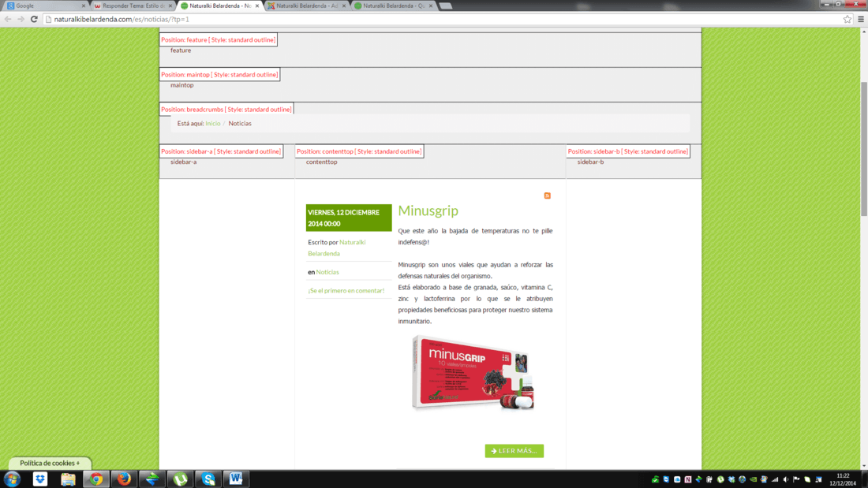Click the Minusgrip product image
This screenshot has height=488, width=868.
coord(473,373)
